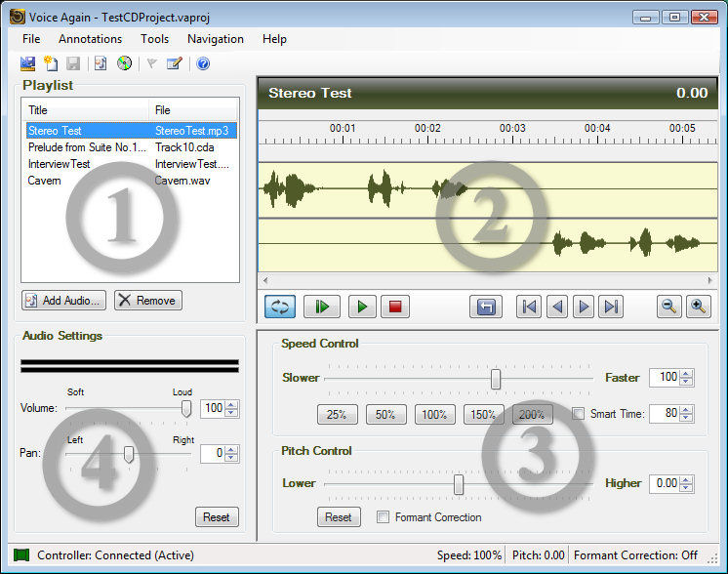Click waveform scrollbar left arrow
This screenshot has width=728, height=574.
point(265,280)
